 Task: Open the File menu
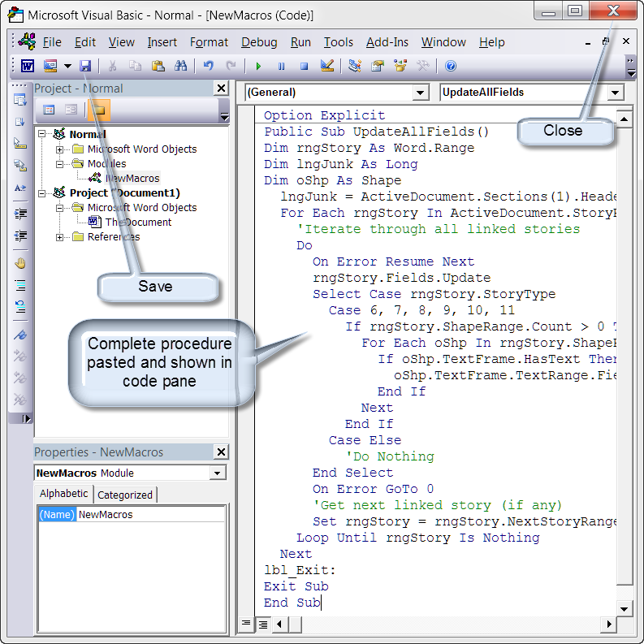tap(52, 42)
